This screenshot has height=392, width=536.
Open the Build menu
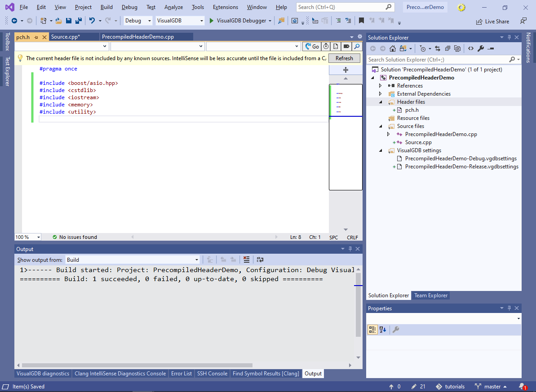point(106,7)
